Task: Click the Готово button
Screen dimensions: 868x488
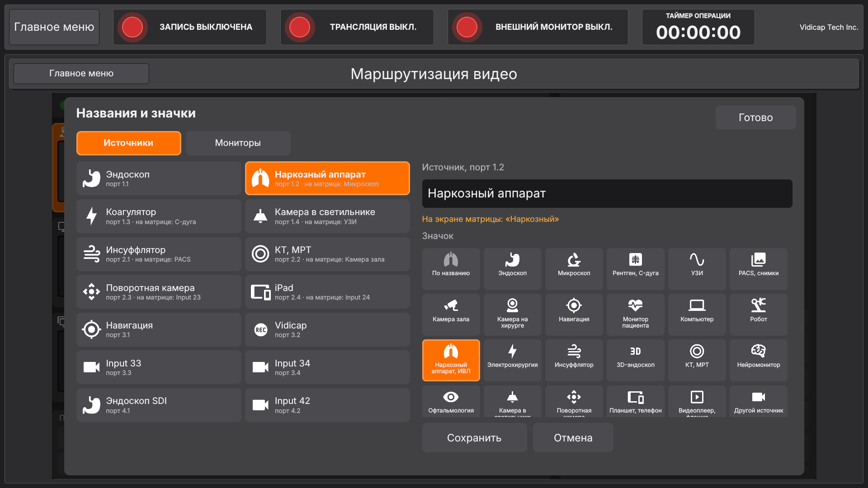Action: 755,117
